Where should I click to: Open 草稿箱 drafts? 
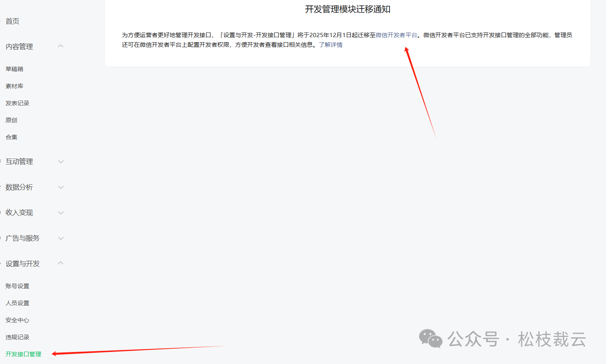click(14, 69)
